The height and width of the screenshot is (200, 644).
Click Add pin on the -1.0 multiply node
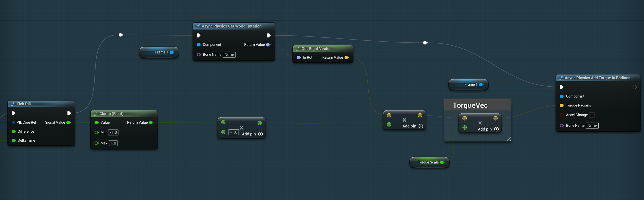[x=252, y=134]
